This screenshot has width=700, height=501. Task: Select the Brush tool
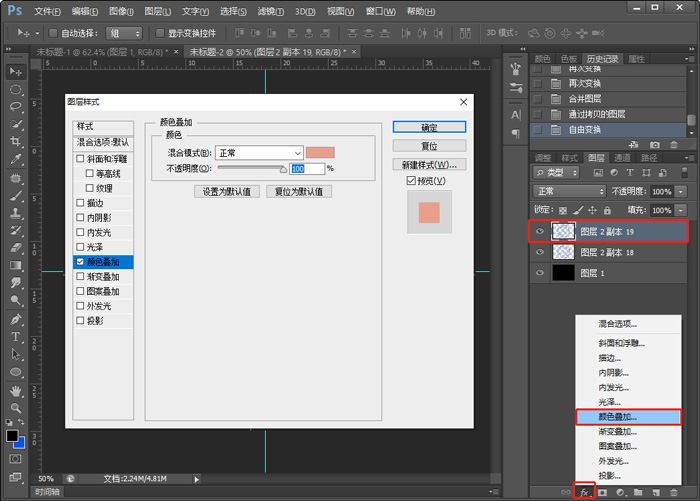tap(16, 196)
